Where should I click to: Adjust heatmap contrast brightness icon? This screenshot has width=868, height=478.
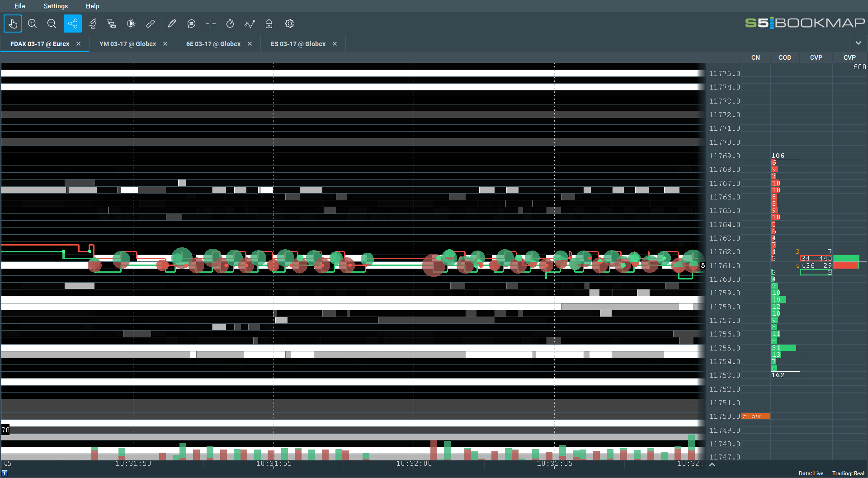(131, 24)
